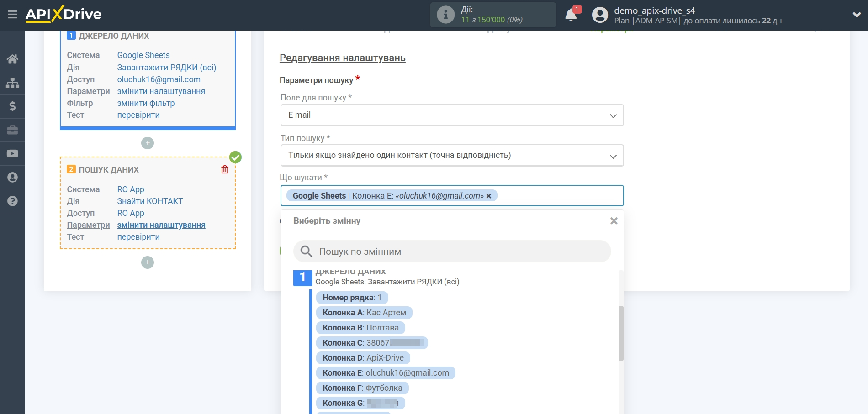Open the billing dollar icon
The width and height of the screenshot is (868, 414).
point(12,106)
